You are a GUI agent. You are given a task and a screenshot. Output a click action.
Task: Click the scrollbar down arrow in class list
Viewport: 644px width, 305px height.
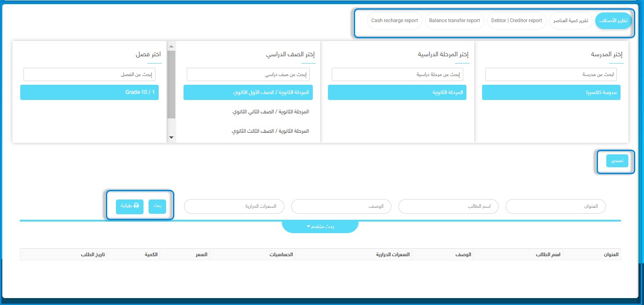[x=171, y=137]
